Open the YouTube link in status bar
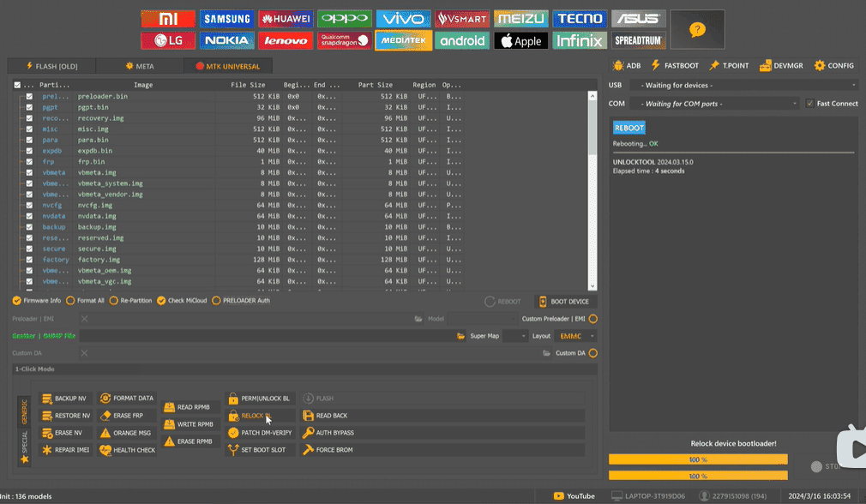This screenshot has width=866, height=504. click(574, 495)
